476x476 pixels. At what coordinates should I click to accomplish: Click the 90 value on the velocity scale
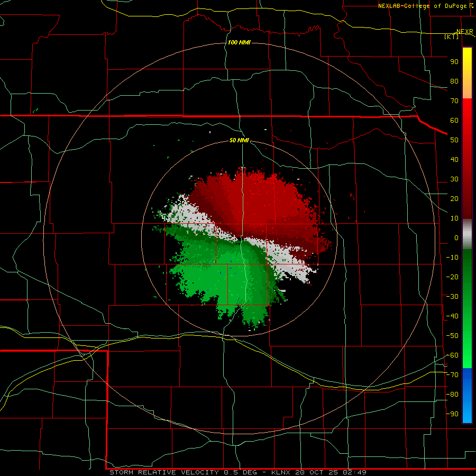tap(454, 62)
